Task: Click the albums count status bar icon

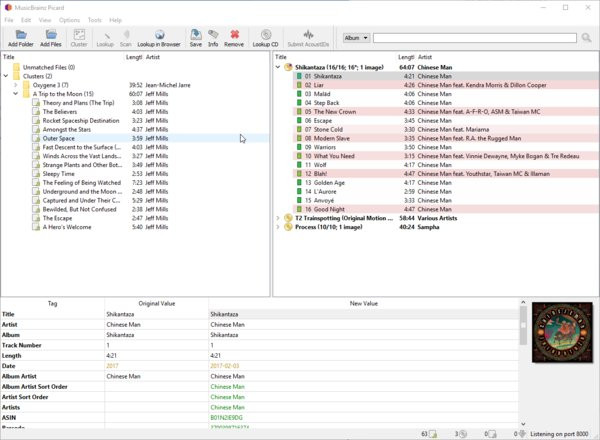Action: pyautogui.click(x=463, y=434)
